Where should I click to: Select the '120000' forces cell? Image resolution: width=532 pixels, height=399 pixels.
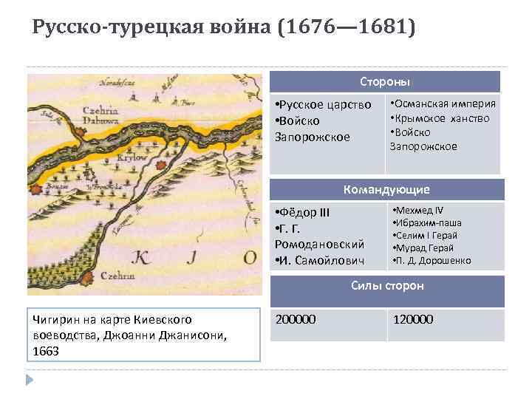click(x=446, y=324)
